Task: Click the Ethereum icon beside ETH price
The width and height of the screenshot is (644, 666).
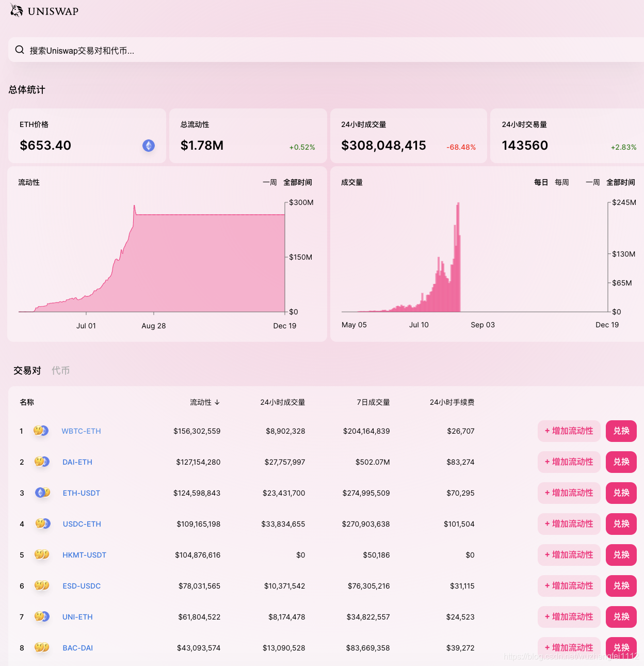Action: click(x=149, y=146)
